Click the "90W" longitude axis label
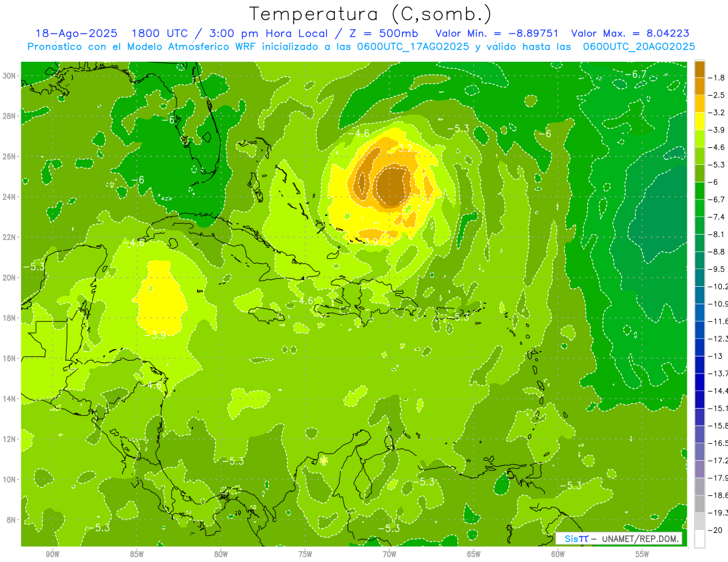The width and height of the screenshot is (728, 562). [52, 554]
